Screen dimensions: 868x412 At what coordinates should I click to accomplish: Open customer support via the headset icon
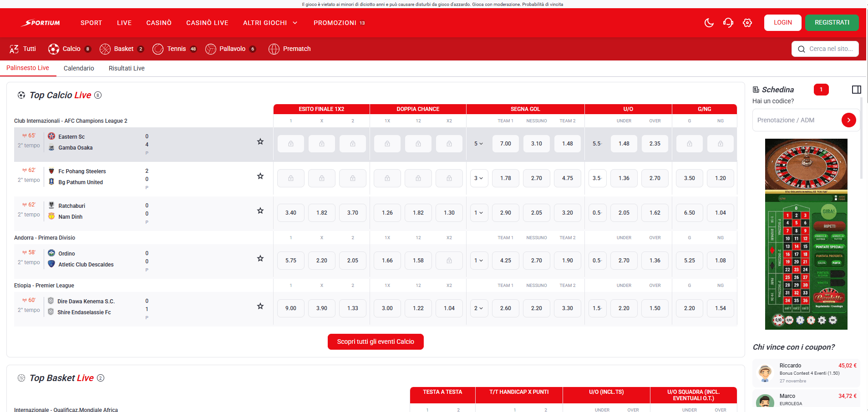pyautogui.click(x=728, y=23)
